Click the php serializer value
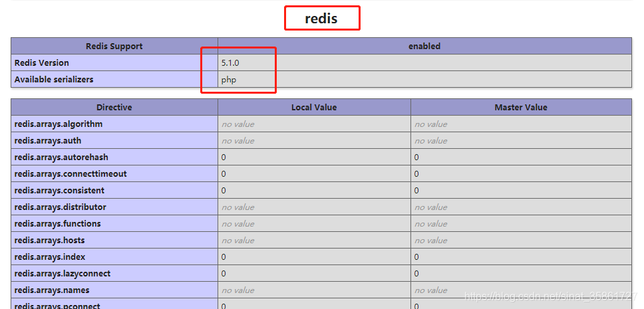Screen dimensions: 644x309 (x=229, y=80)
